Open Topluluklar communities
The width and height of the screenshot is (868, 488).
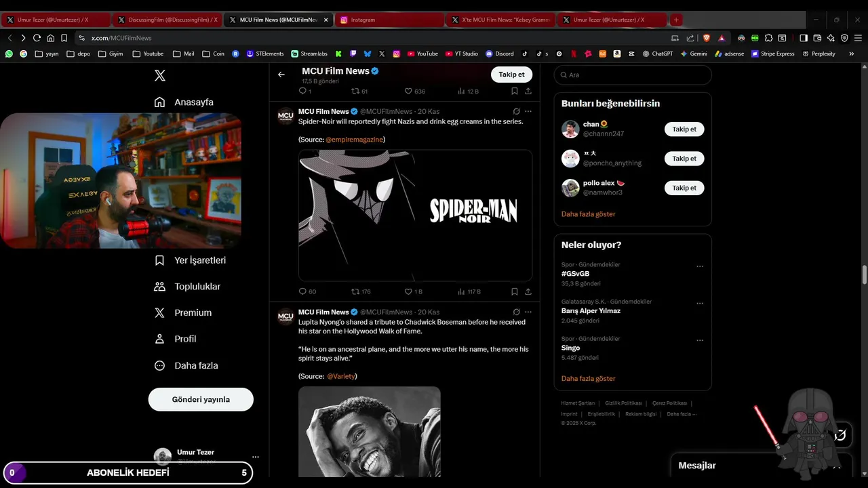(187, 287)
